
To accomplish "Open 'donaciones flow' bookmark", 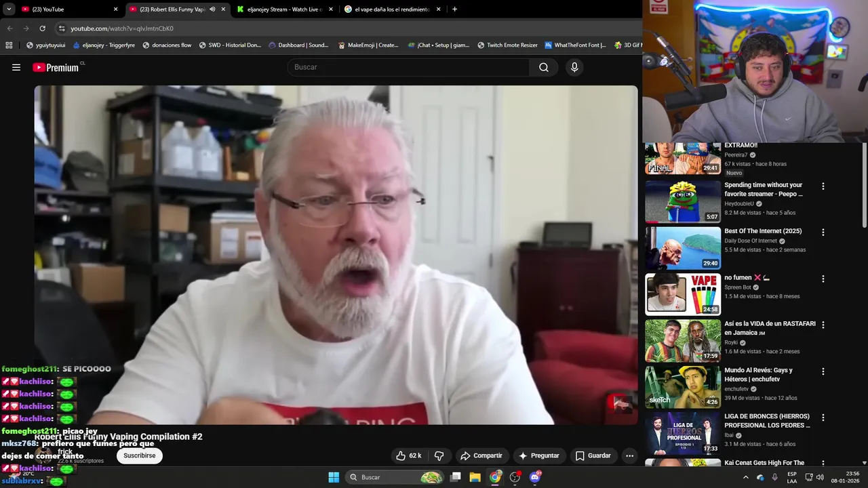I will 167,45.
